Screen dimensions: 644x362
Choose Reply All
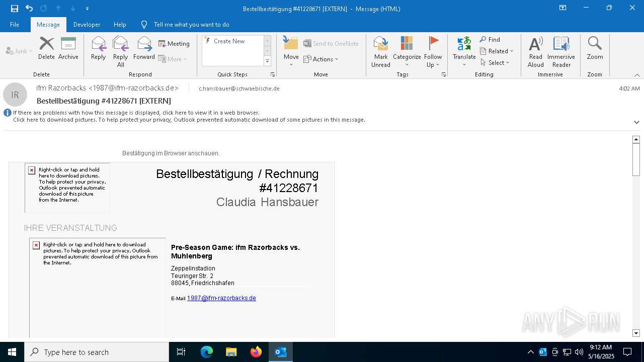click(121, 52)
